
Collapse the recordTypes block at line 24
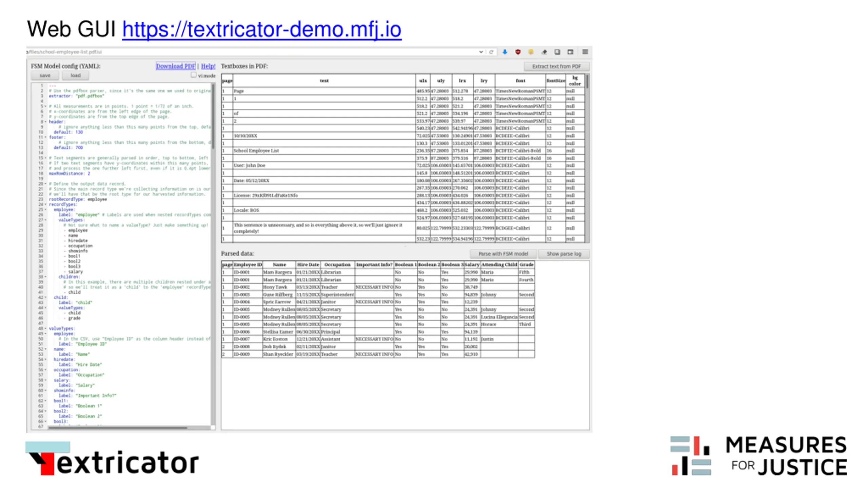(x=45, y=204)
